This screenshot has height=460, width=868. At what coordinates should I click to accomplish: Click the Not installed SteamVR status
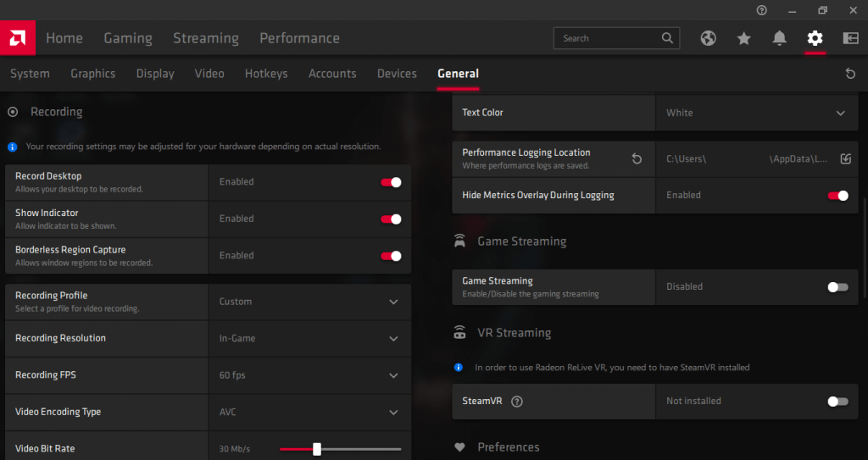693,402
